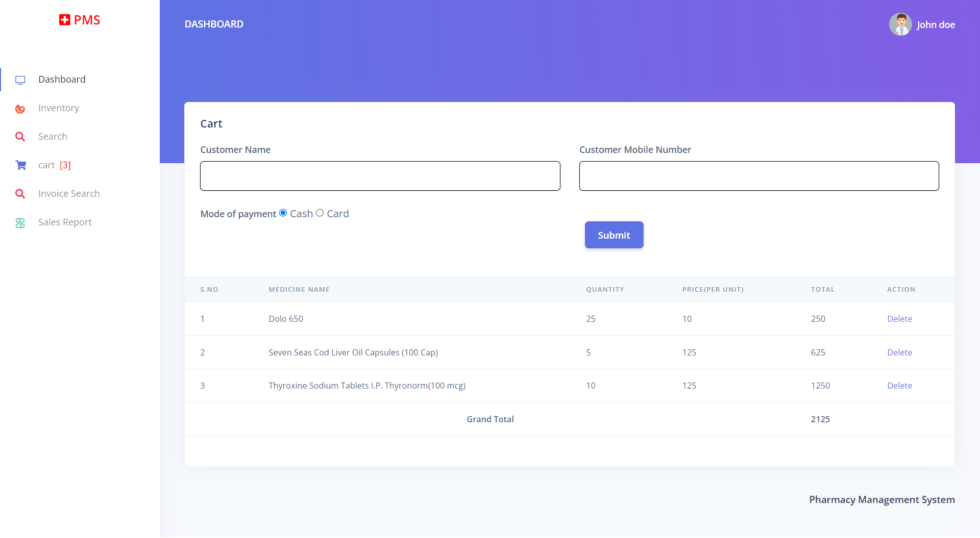
Task: Click the shopping cart icon
Action: click(x=21, y=165)
